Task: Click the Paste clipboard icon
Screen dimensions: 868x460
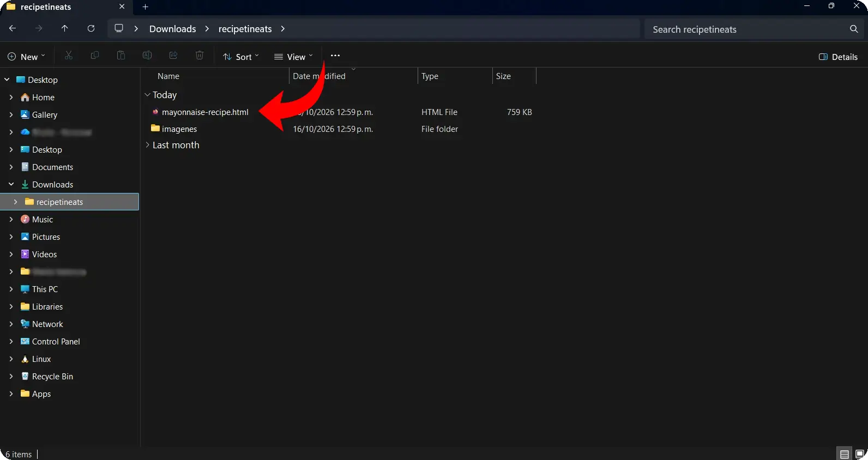Action: (121, 56)
